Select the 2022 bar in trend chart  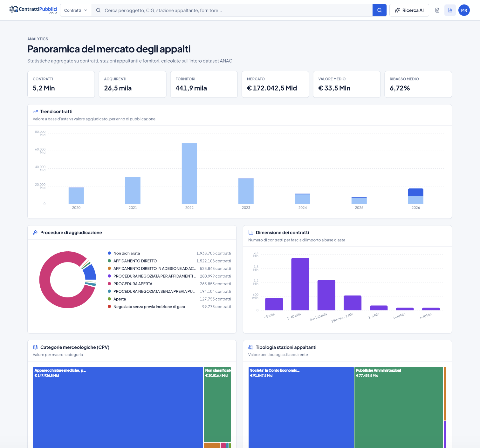[x=189, y=173]
